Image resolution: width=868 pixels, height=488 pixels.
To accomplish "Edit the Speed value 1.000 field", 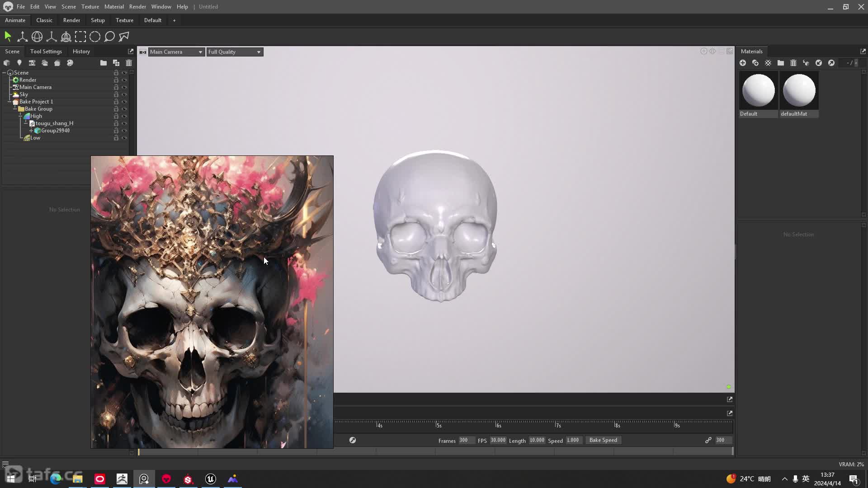I will click(573, 440).
